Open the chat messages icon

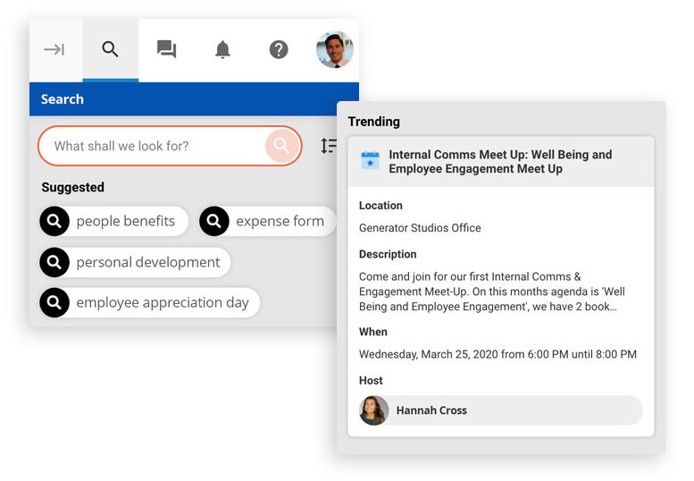166,50
